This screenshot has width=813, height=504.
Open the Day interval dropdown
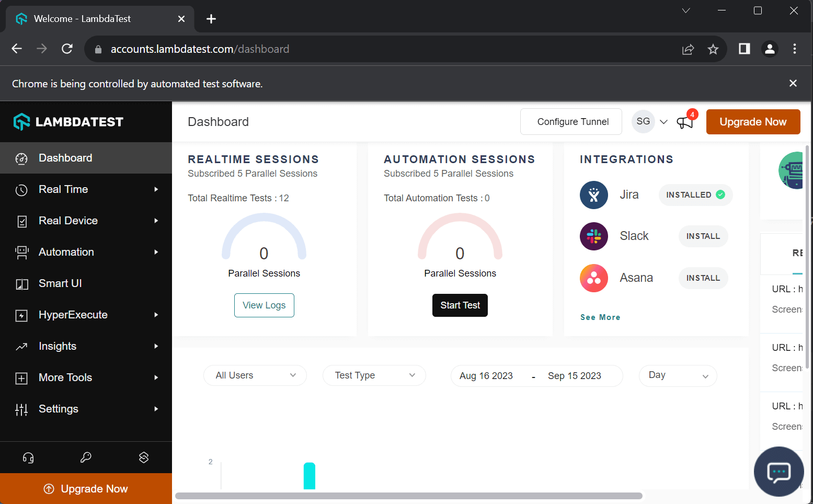tap(678, 375)
